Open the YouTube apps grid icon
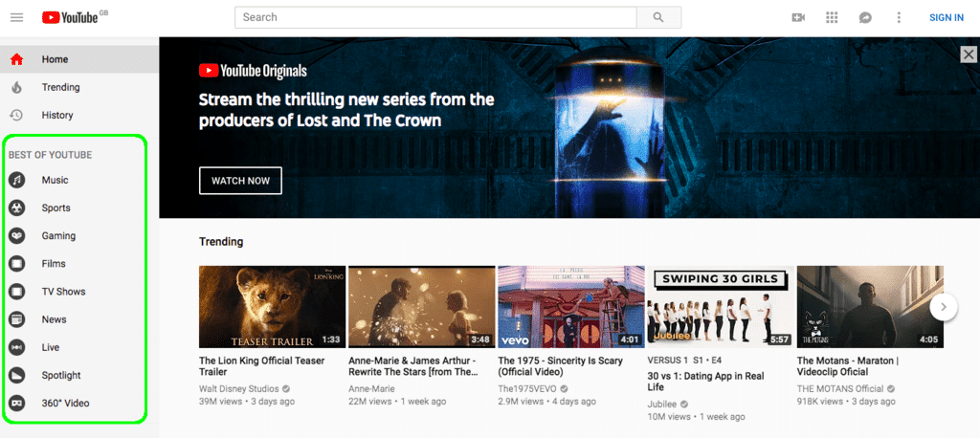The width and height of the screenshot is (980, 438). pos(832,17)
